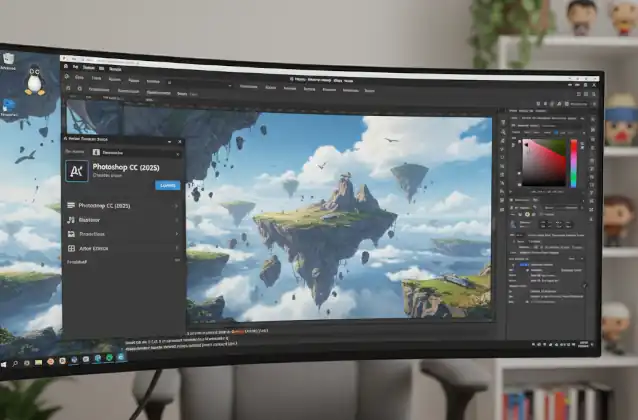Screen dimensions: 638x420
Task: Close the launcher's inner tab with its X
Action: tap(178, 154)
